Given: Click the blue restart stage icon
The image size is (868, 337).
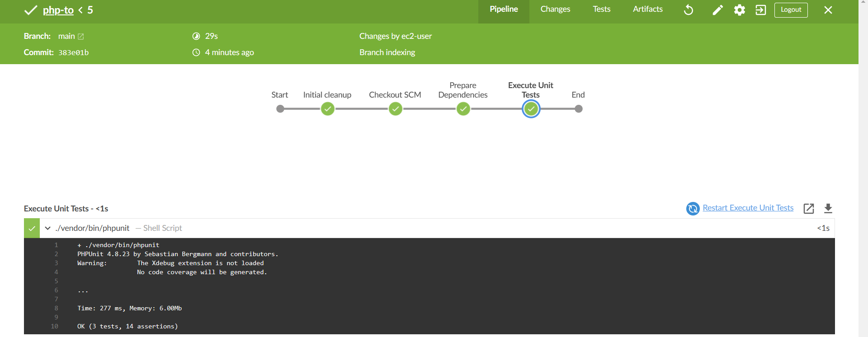Looking at the screenshot, I should [x=693, y=208].
